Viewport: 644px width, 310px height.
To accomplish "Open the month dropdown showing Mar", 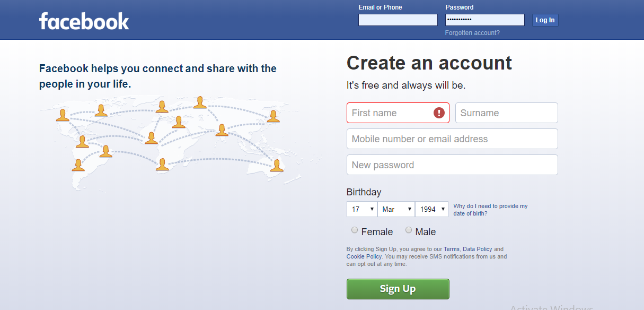I will pos(396,209).
